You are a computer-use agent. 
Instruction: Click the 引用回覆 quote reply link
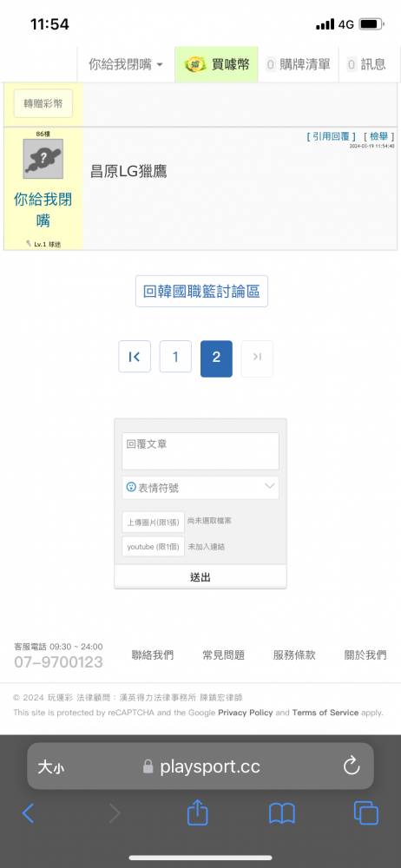[332, 137]
